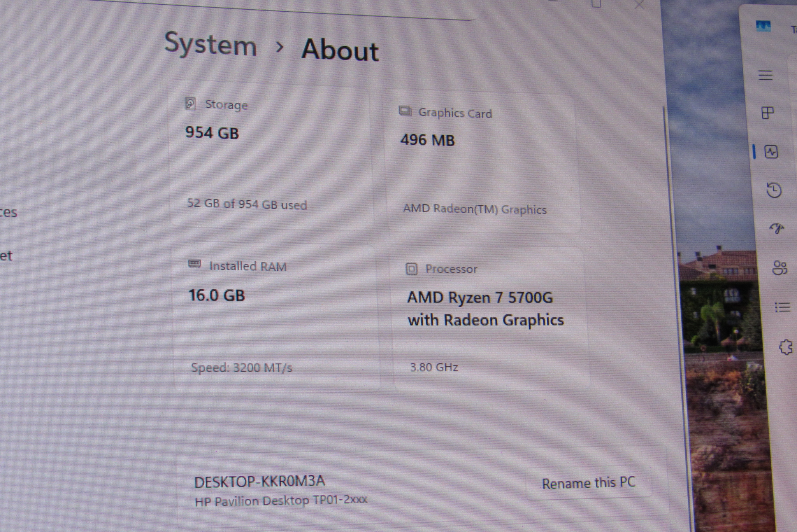
Task: Click the DESKTOP-KKR0M3A device name
Action: click(259, 481)
